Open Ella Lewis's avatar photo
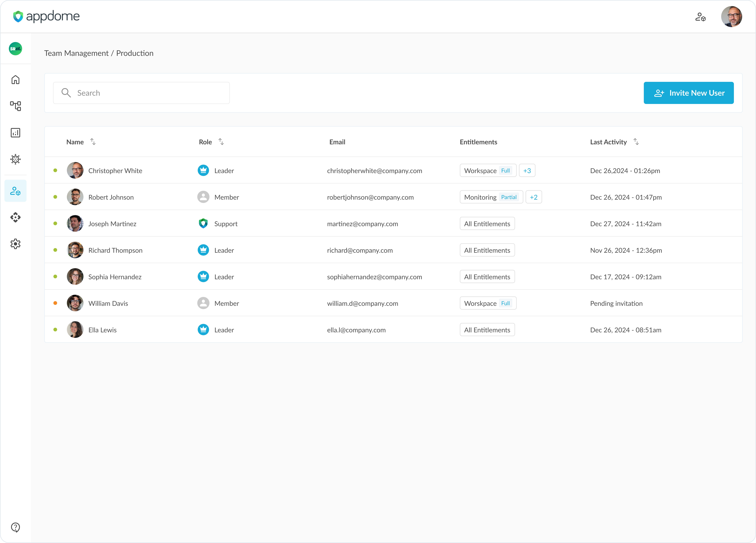This screenshot has width=756, height=543. [x=75, y=330]
